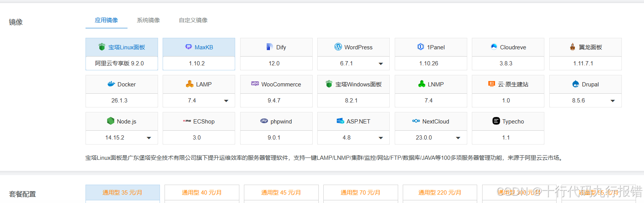Click the ASP.NET Windows flag icon

(x=340, y=121)
